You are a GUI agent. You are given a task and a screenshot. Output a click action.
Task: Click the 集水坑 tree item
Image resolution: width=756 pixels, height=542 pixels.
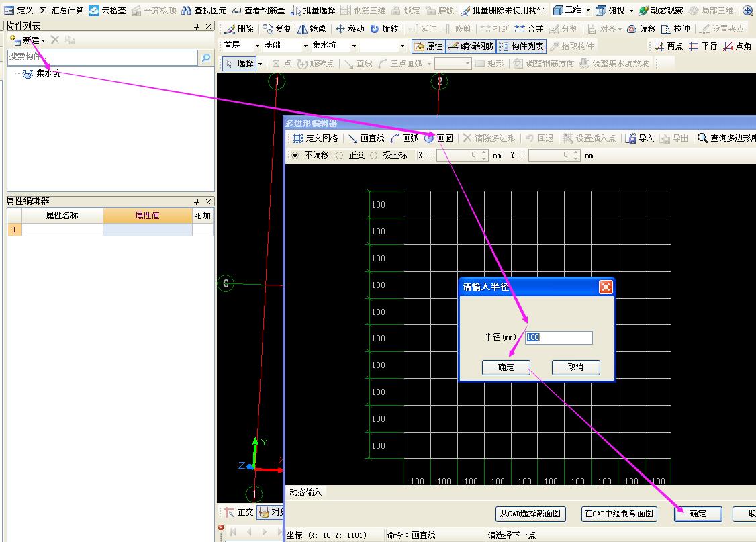[x=48, y=73]
